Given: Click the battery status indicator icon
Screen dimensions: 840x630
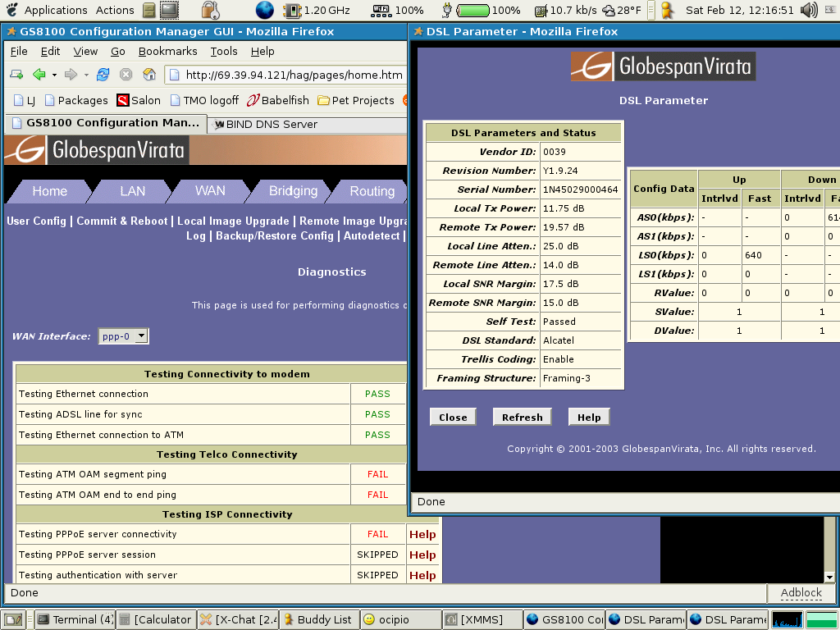Looking at the screenshot, I should click(x=472, y=11).
